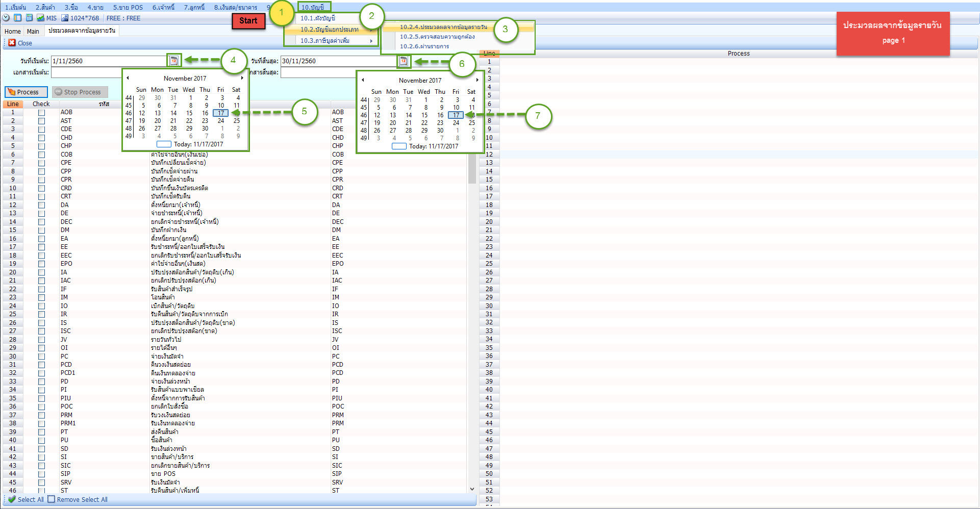980x509 pixels.
Task: Select day 1 of November in left calendar
Action: coord(190,98)
